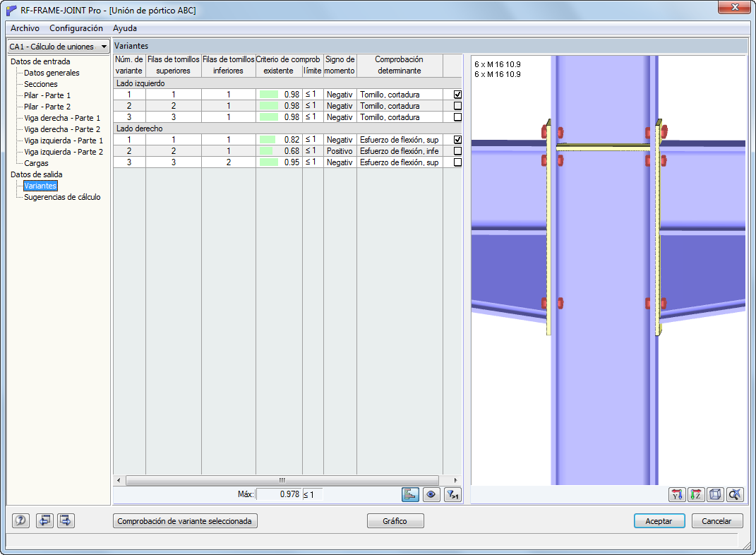The height and width of the screenshot is (555, 756).
Task: Select Sugerencias de cálculo in tree
Action: tap(62, 197)
